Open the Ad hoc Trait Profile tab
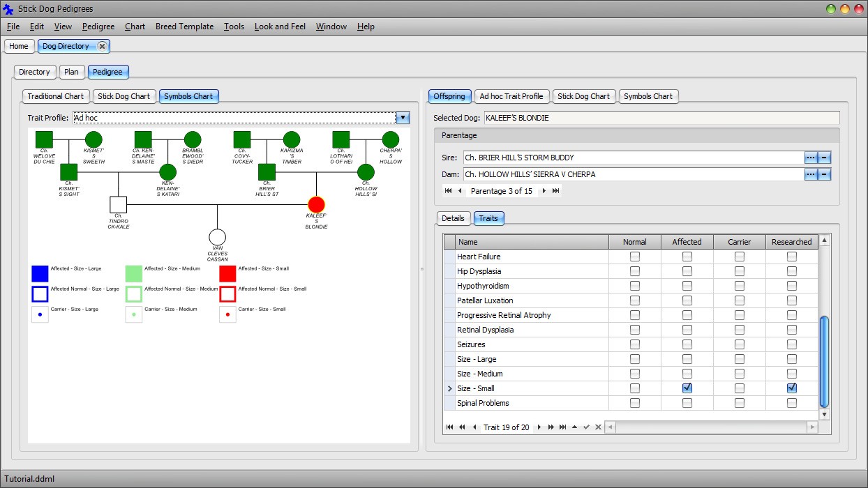868x488 pixels. point(511,96)
